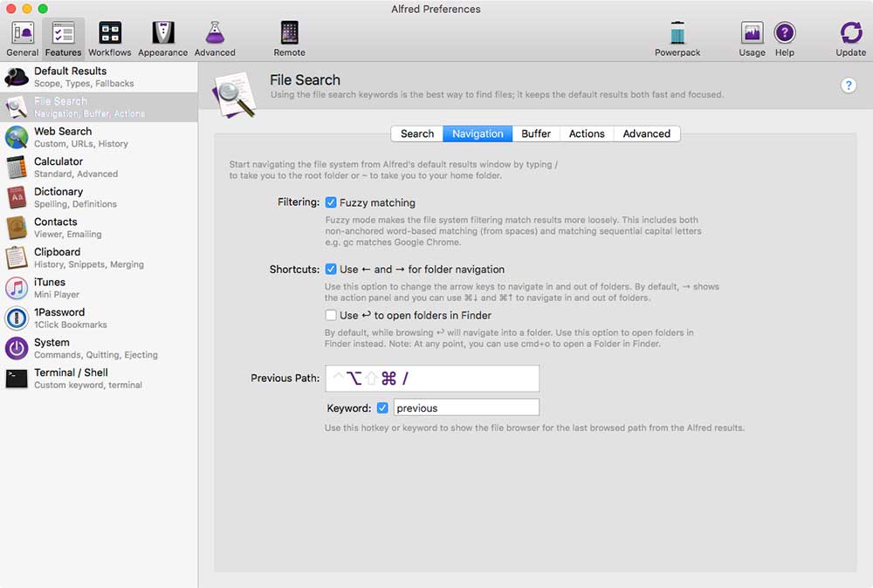Switch to the Buffer tab
Screen dimensions: 873x588
tap(536, 133)
